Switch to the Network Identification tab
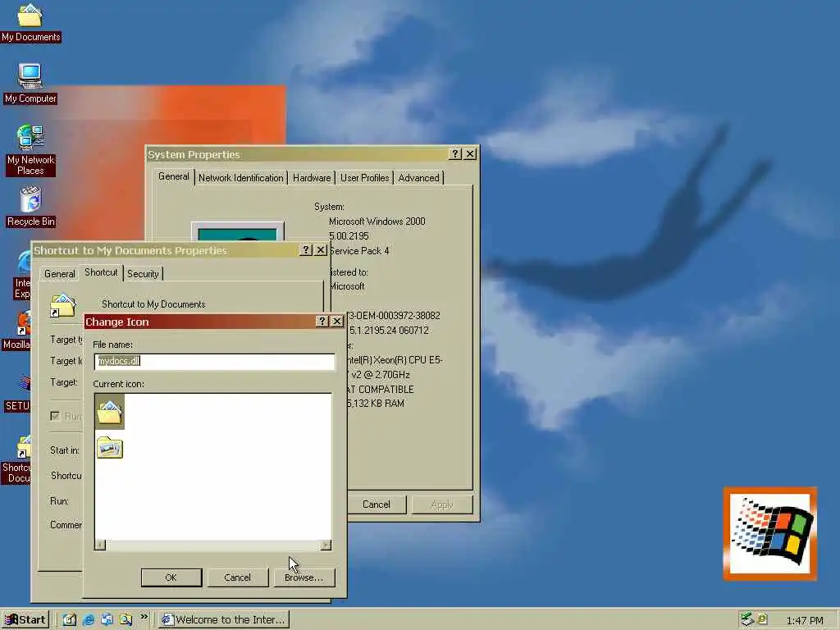This screenshot has height=630, width=840. coord(240,178)
